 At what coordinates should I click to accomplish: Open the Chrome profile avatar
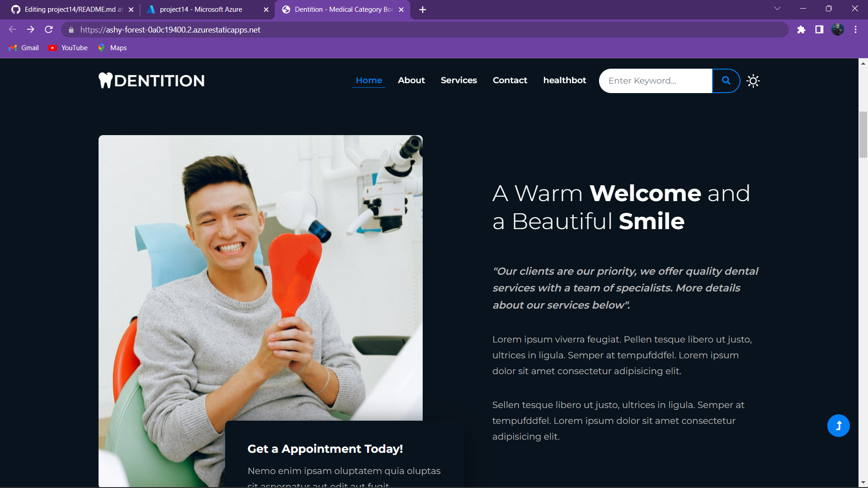[837, 30]
